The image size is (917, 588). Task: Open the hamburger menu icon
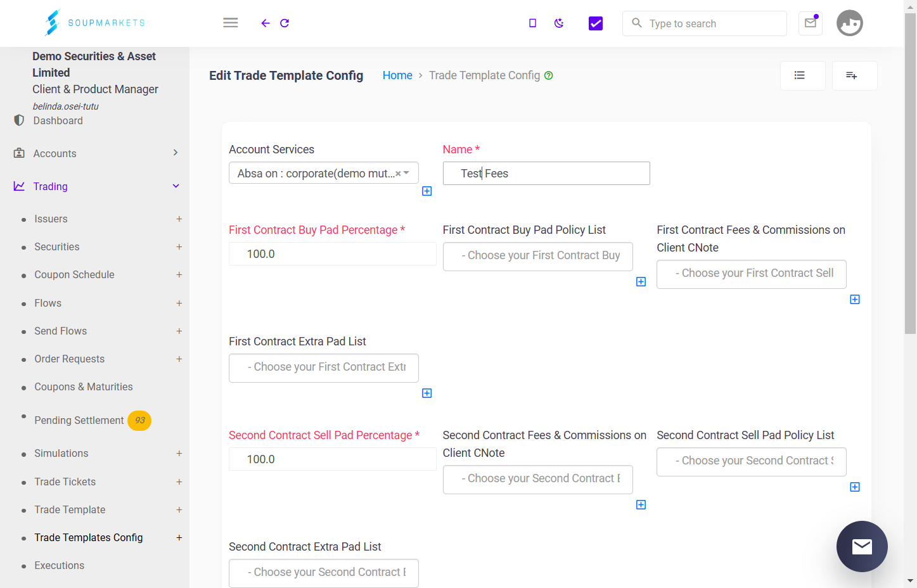coord(231,23)
